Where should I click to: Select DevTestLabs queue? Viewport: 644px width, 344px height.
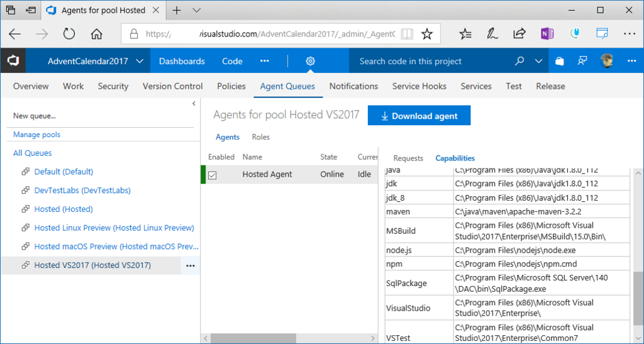click(82, 191)
